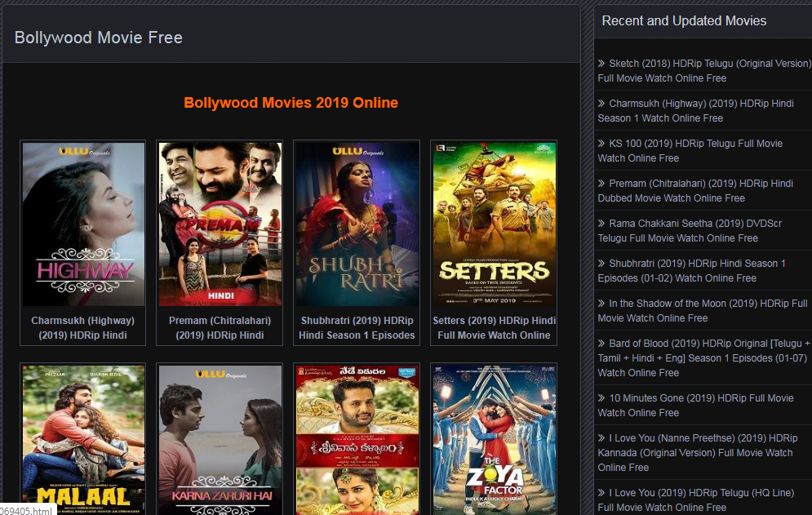Click 'Charmsukh (Highway) (2019) HDRip Hindi' caption link
The width and height of the screenshot is (812, 515).
[83, 328]
